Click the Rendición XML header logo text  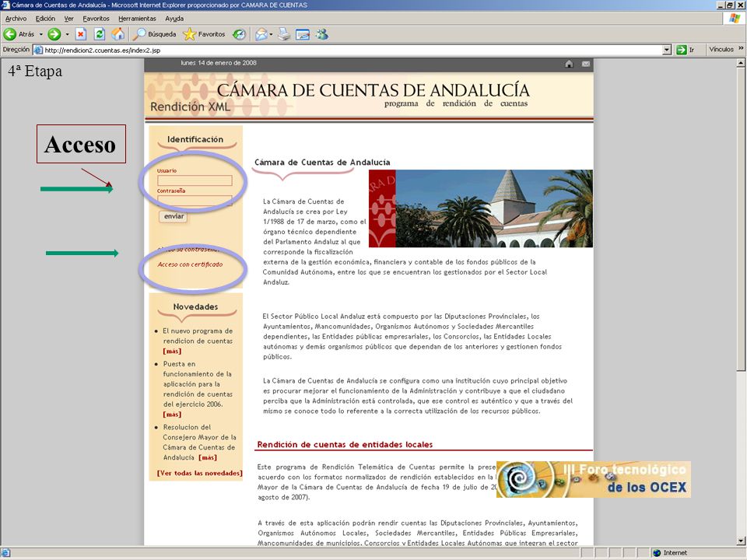pyautogui.click(x=190, y=107)
